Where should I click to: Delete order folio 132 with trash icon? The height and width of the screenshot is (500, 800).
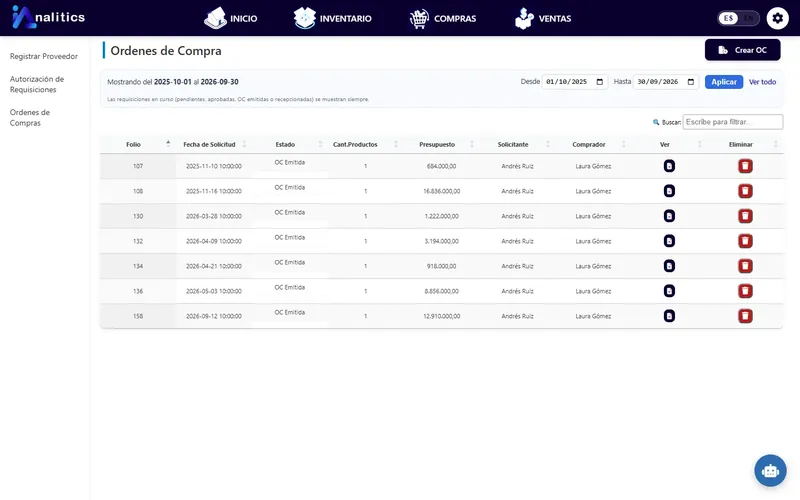tap(745, 241)
